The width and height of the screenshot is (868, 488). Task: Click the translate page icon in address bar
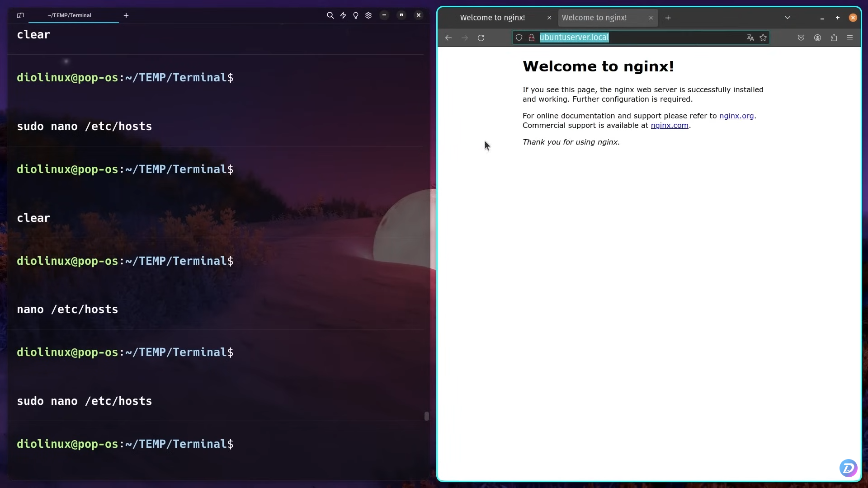750,38
